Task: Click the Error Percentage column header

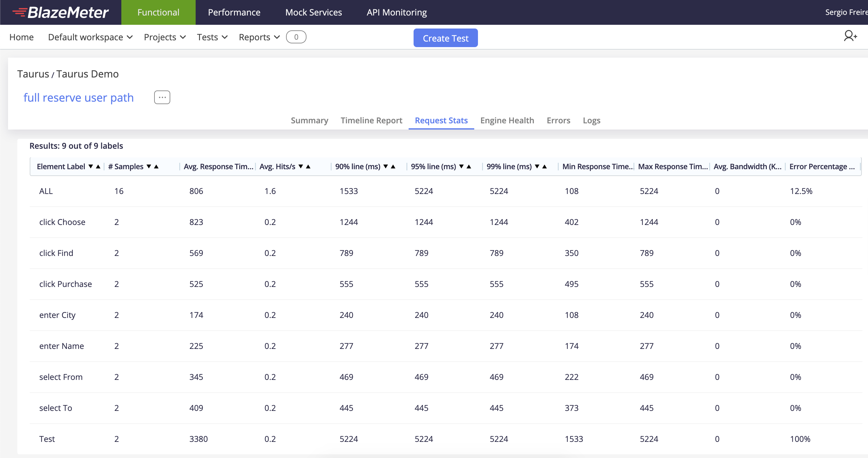Action: (x=822, y=167)
